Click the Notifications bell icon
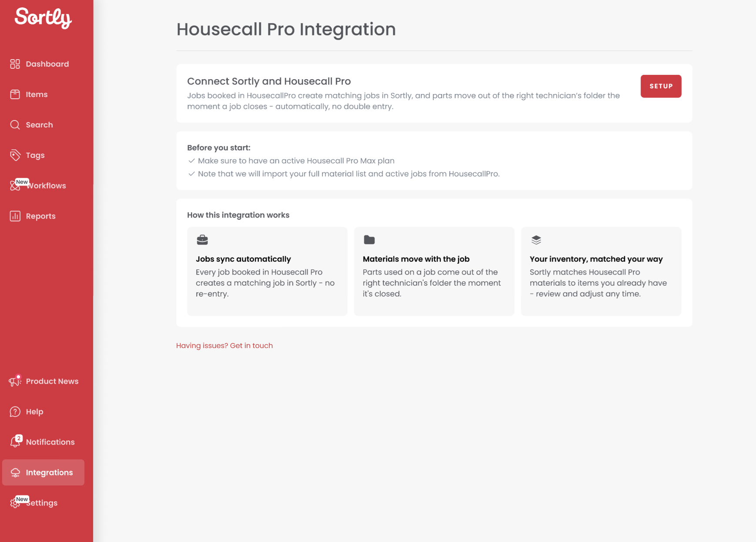756x542 pixels. 15,442
